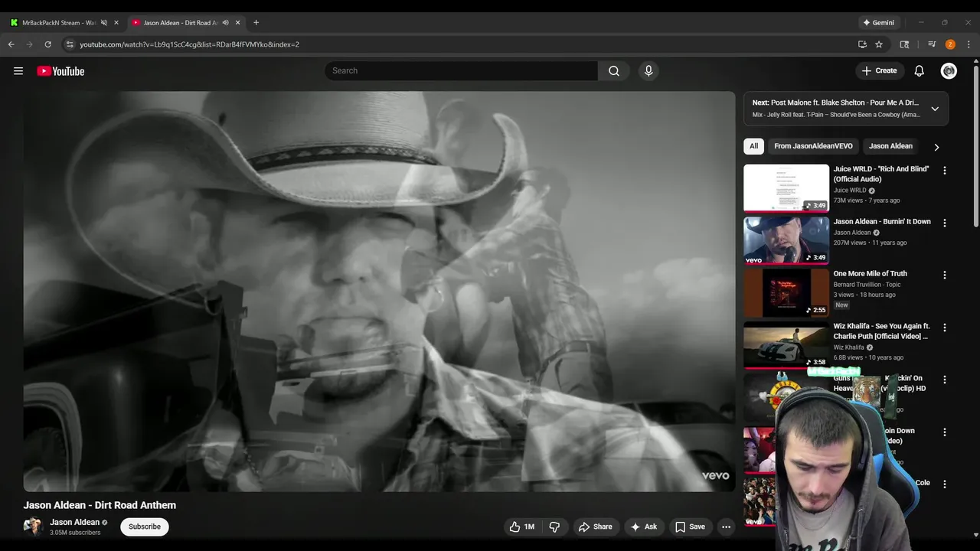Open the Wiz Khalifa channel link
This screenshot has height=551, width=980.
pos(848,347)
